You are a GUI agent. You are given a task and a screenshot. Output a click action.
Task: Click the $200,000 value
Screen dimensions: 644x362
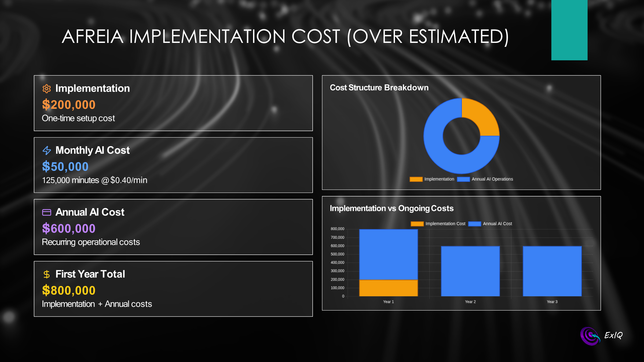pos(69,105)
